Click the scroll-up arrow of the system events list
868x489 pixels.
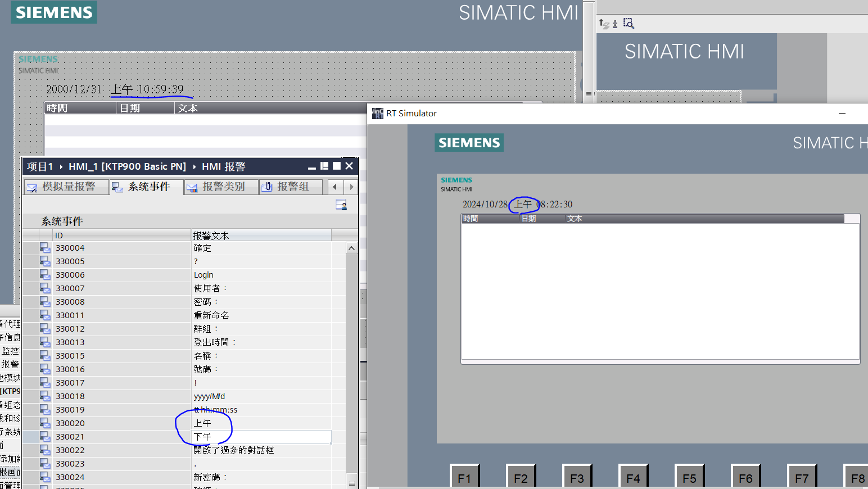[352, 248]
